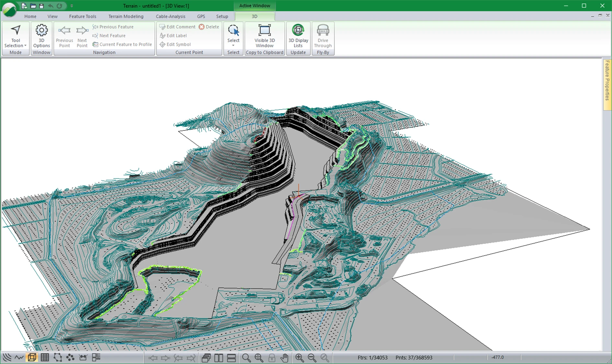Viewport: 612px width, 364px height.
Task: Open the quick access toolbar customize arrow
Action: [72, 6]
